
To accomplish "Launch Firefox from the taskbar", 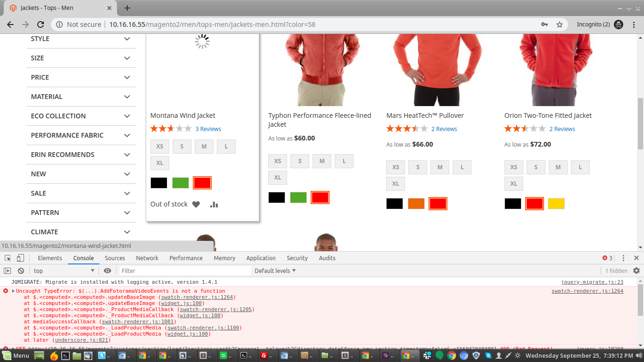I will [54, 355].
